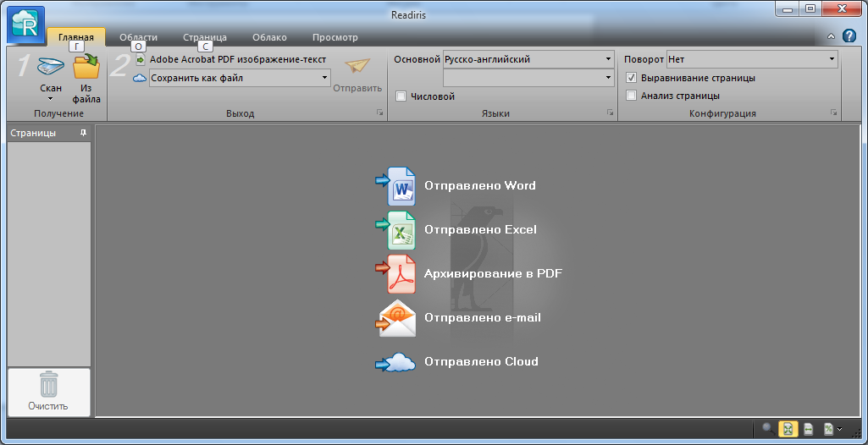This screenshot has height=445, width=868.
Task: Open the Языки group dialog launcher
Action: (610, 113)
